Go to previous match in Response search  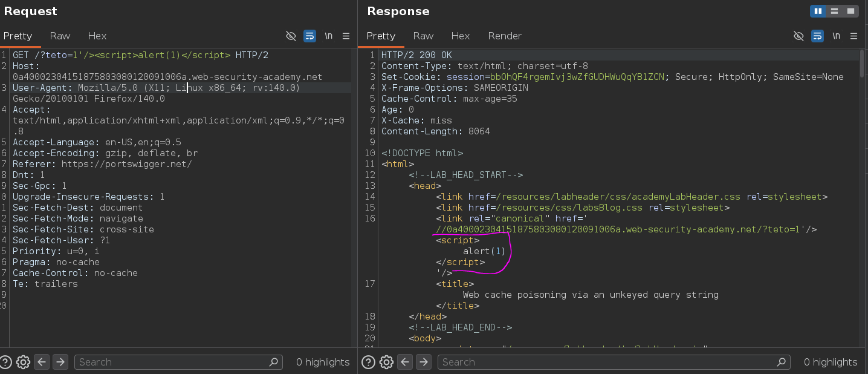405,362
